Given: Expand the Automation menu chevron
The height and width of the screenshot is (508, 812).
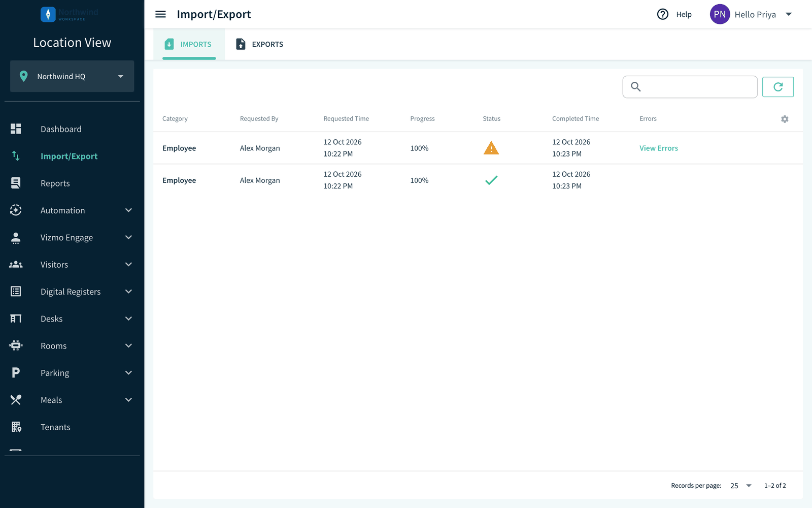Looking at the screenshot, I should 128,210.
